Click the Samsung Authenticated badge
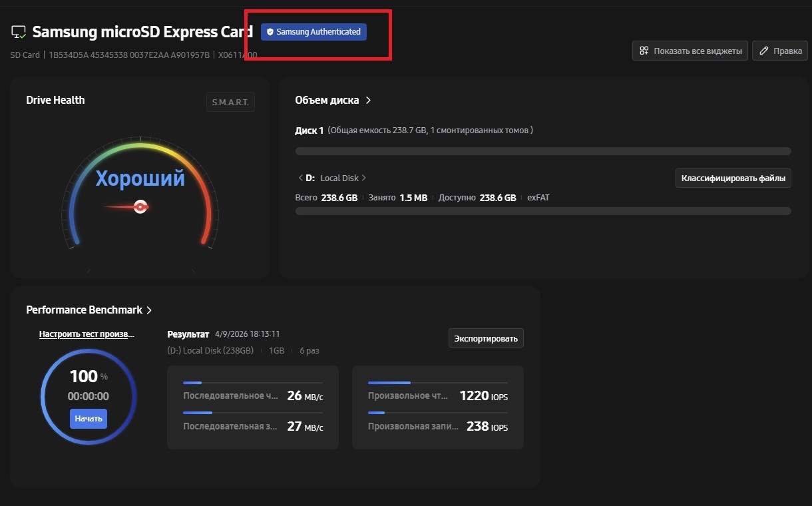Image resolution: width=812 pixels, height=506 pixels. pyautogui.click(x=313, y=32)
